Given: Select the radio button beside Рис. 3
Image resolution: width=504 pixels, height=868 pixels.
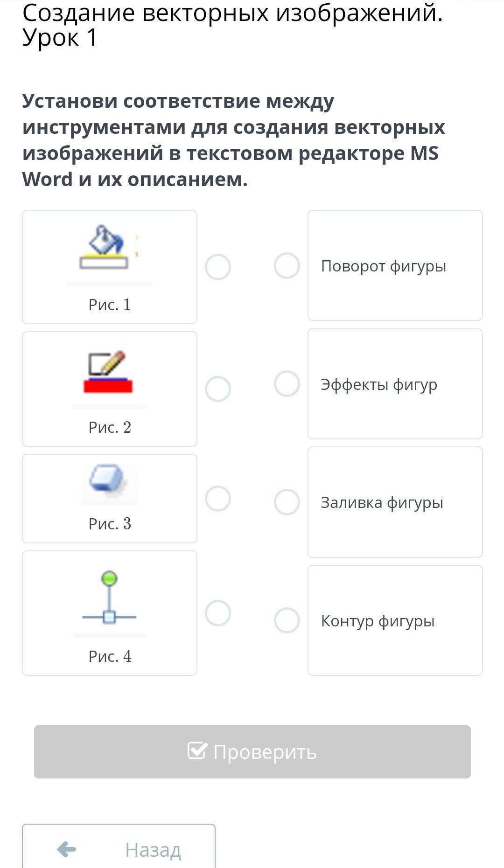Looking at the screenshot, I should [218, 499].
